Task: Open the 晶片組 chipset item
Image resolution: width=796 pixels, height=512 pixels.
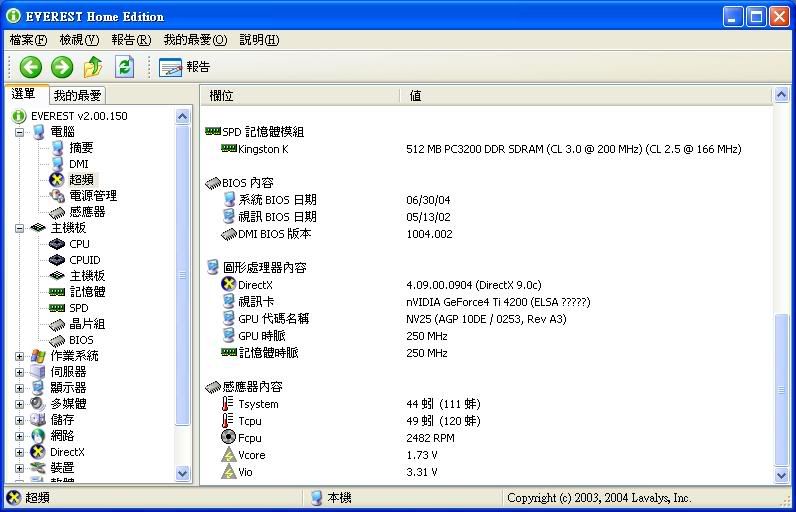Action: (x=87, y=324)
